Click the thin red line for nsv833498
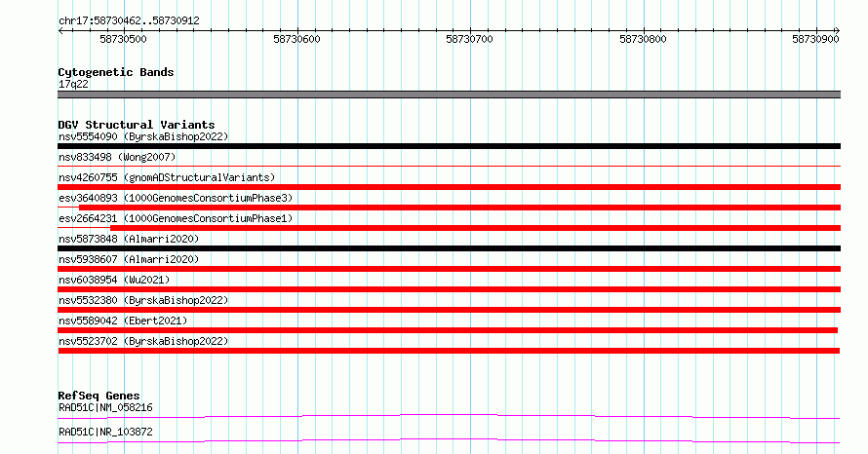868x454 pixels. pyautogui.click(x=449, y=166)
